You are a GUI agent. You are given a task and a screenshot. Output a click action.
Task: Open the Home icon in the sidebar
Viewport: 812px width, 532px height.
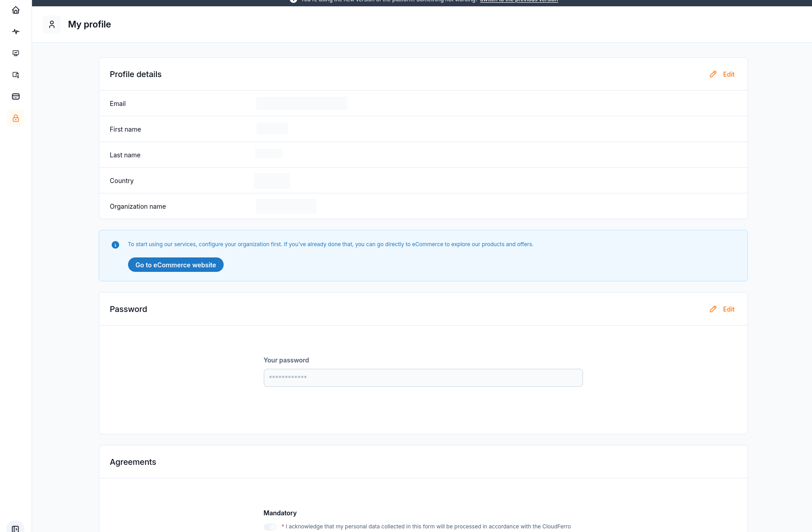coord(16,10)
